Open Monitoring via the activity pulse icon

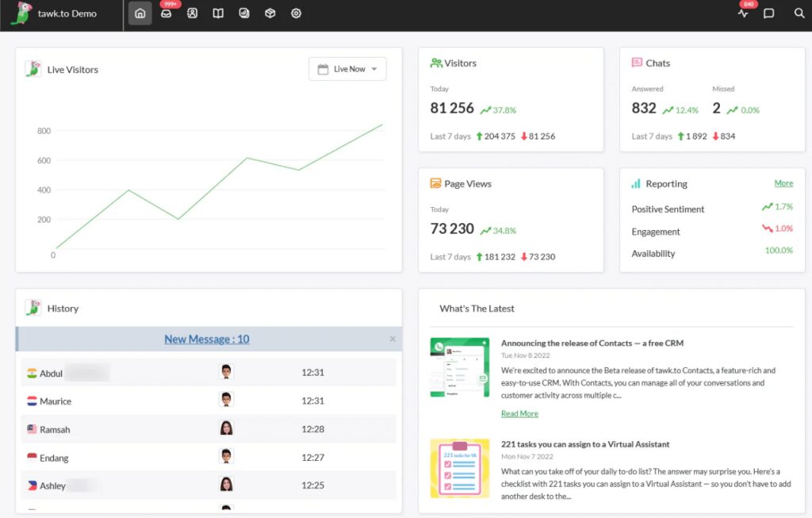pos(743,13)
